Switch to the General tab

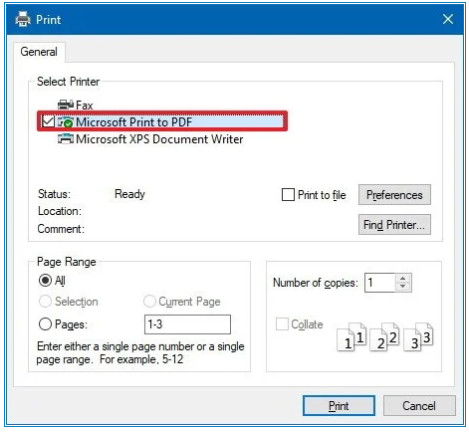[39, 52]
